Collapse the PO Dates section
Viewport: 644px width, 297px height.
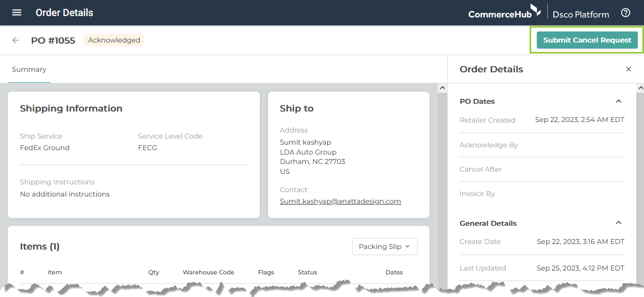pyautogui.click(x=619, y=102)
